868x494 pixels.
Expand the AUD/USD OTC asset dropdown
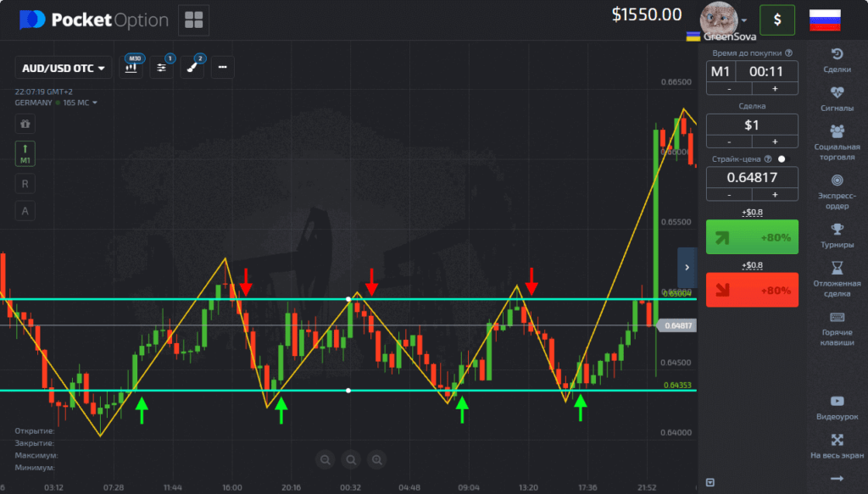pyautogui.click(x=64, y=68)
